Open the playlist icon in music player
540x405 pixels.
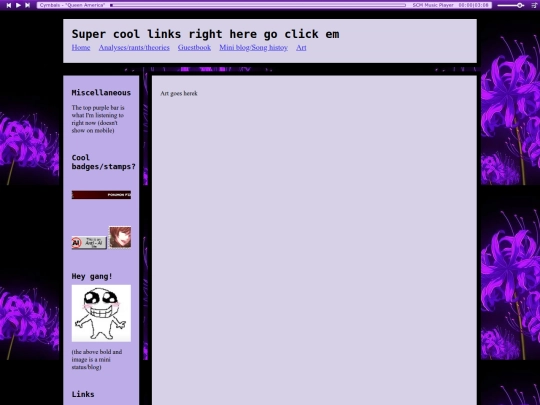[534, 5]
